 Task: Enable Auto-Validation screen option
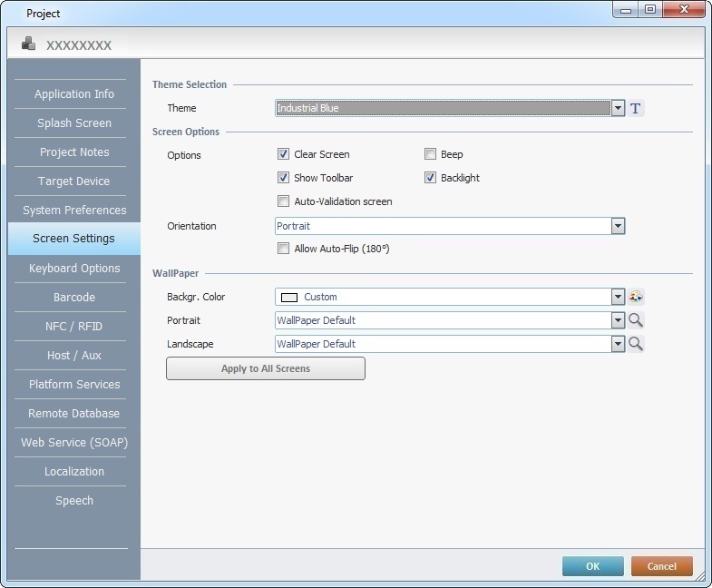click(284, 201)
